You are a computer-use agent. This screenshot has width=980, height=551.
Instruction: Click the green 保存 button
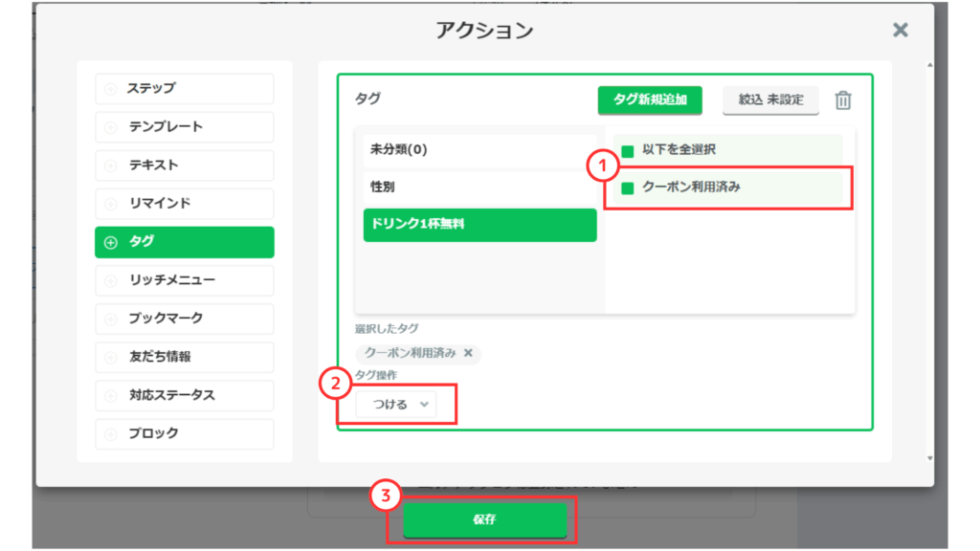tap(484, 519)
